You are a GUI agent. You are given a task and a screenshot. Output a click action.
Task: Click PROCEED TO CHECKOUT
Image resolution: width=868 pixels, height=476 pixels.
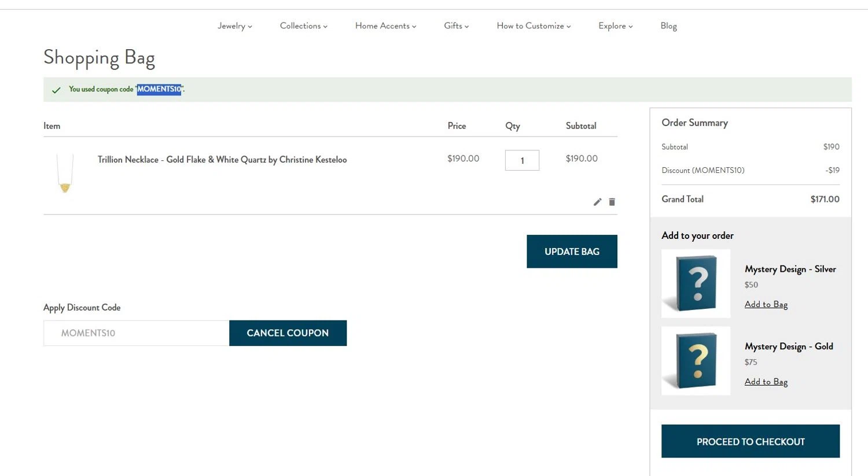click(x=751, y=441)
